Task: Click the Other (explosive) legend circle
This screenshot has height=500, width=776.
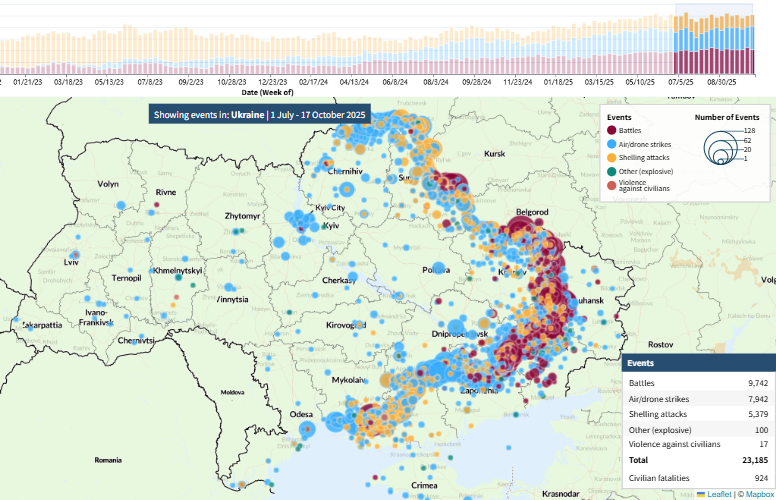Action: pos(611,171)
